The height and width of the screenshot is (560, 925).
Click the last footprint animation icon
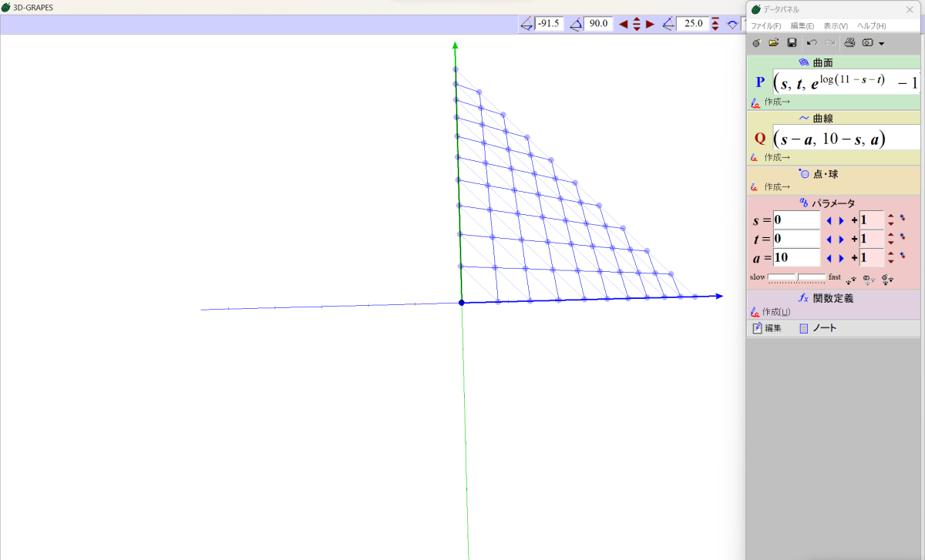(x=887, y=279)
